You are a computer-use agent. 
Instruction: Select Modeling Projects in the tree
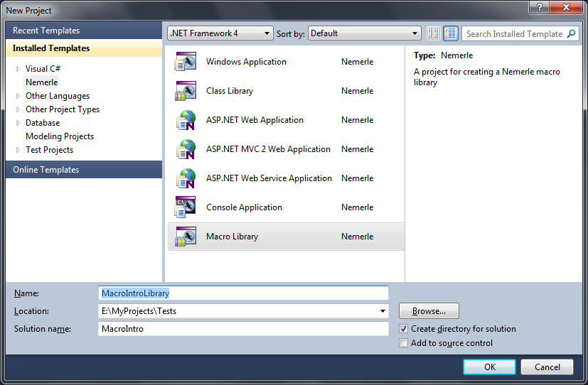[x=60, y=136]
